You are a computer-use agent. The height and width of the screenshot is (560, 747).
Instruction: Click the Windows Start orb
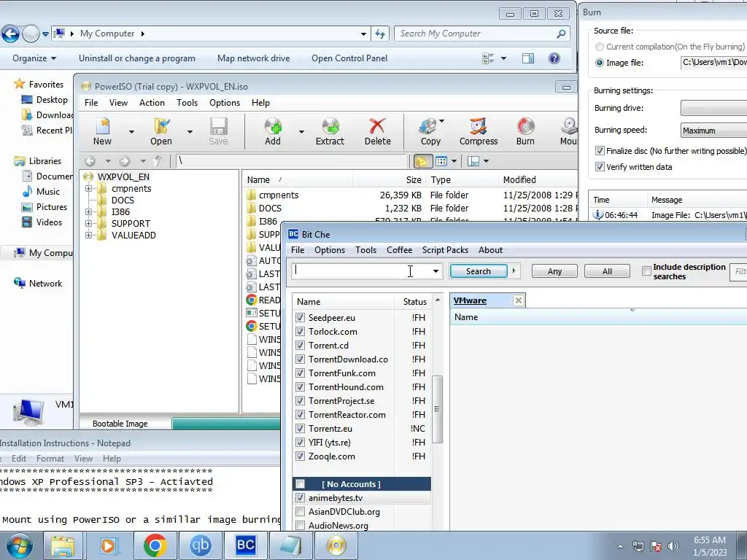pyautogui.click(x=19, y=545)
